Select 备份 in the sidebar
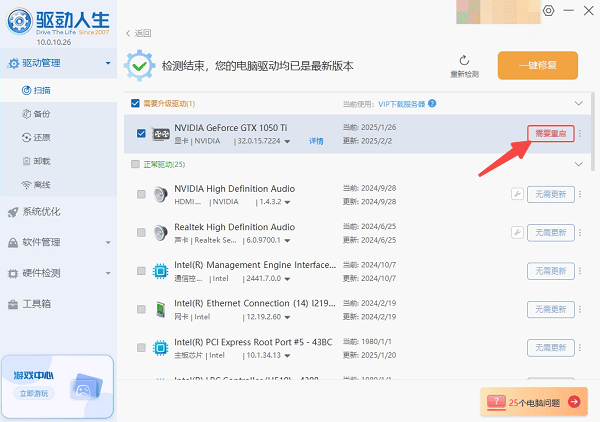Screen dimensions: 600x422 point(41,115)
